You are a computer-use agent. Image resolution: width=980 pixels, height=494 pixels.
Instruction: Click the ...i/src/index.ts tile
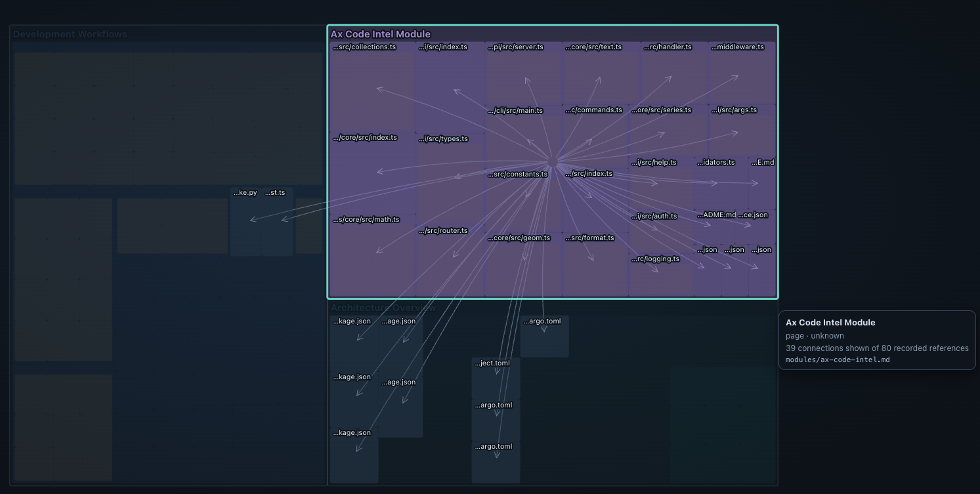(450, 87)
